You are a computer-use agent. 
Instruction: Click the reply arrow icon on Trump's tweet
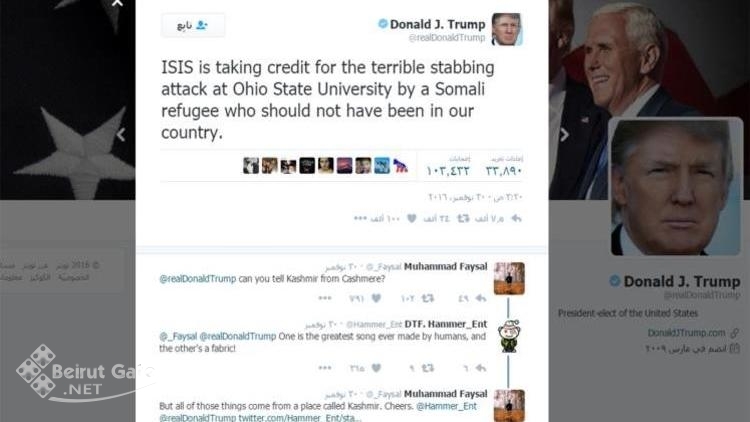click(516, 219)
